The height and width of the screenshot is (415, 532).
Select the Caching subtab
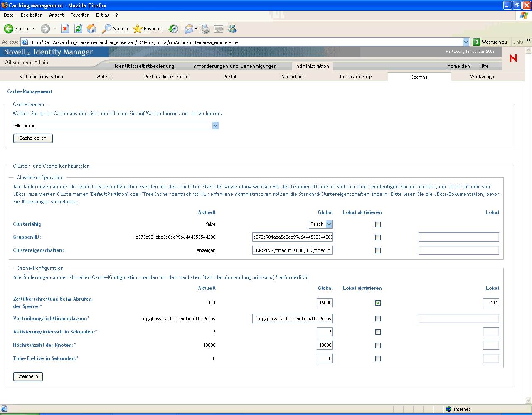(419, 77)
